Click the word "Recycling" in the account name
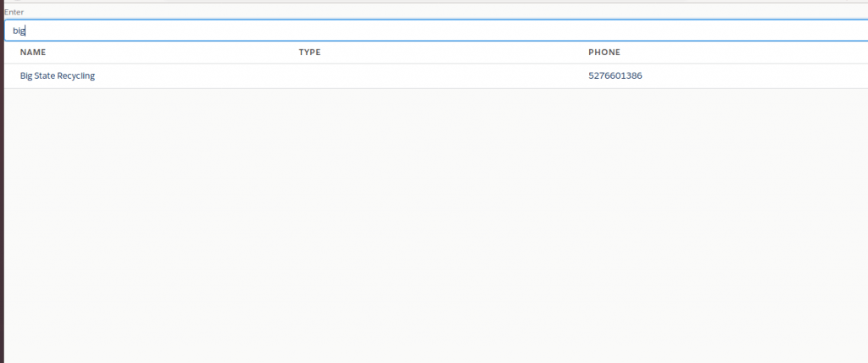The image size is (868, 363). [75, 75]
